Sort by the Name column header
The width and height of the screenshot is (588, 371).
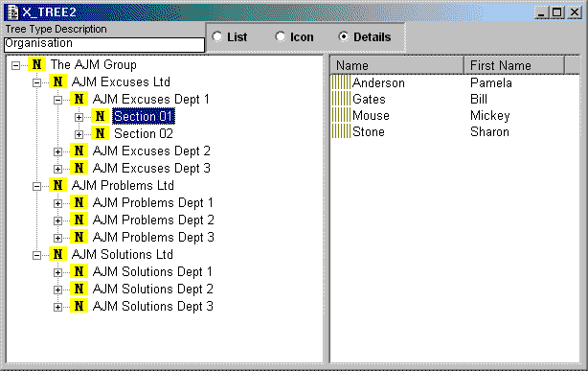click(x=397, y=65)
